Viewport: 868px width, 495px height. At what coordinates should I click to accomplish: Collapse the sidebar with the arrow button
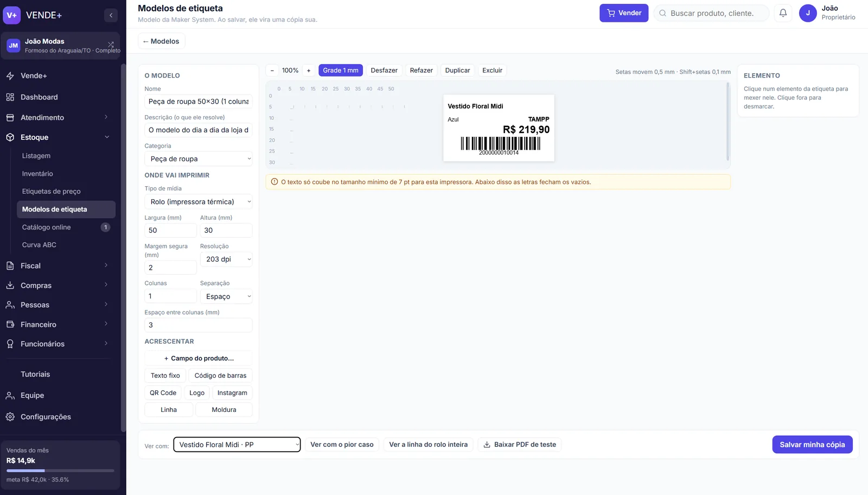111,15
